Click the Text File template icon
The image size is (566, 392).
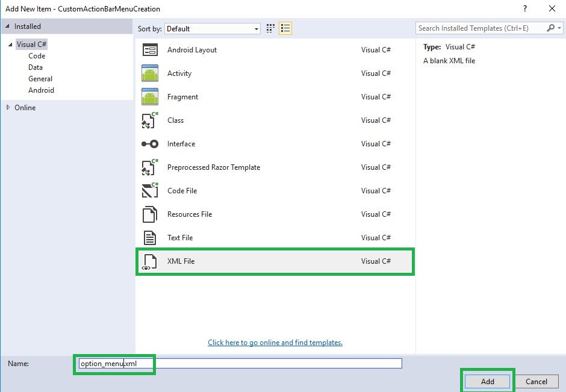coord(150,238)
